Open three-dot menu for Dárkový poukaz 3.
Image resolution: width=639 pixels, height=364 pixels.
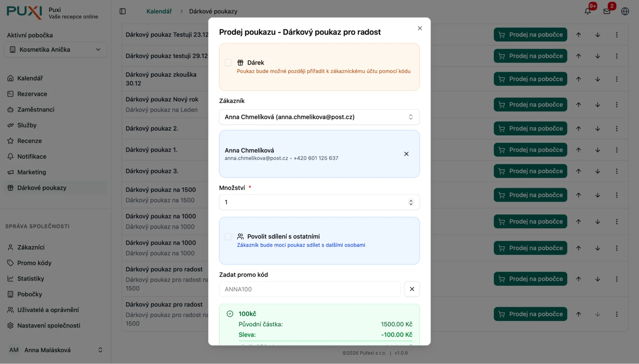pos(617,171)
